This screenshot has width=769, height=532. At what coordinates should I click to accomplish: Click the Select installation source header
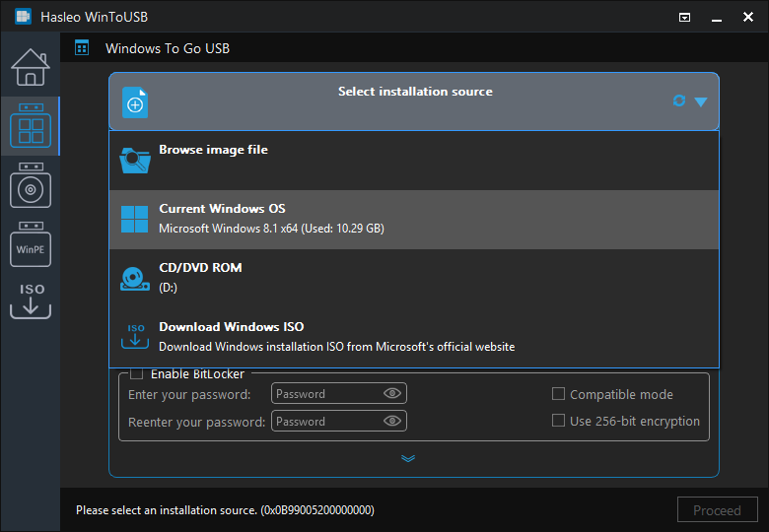point(414,101)
